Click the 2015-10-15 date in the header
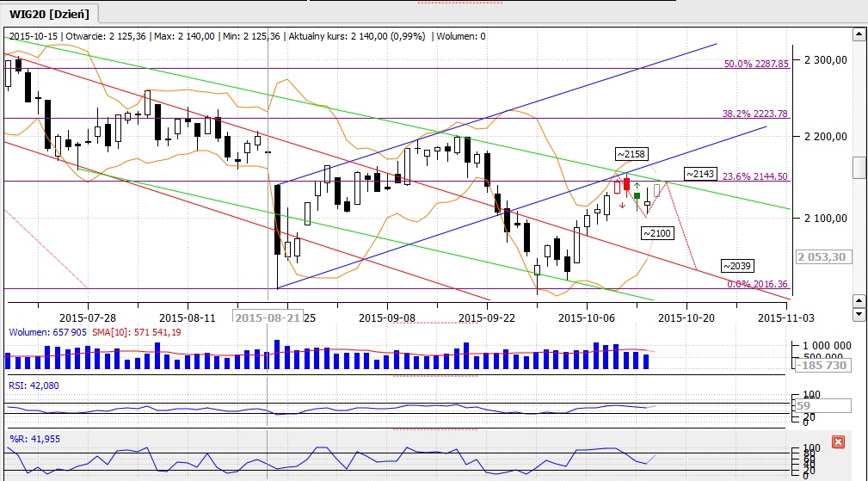868x481 pixels. click(34, 36)
